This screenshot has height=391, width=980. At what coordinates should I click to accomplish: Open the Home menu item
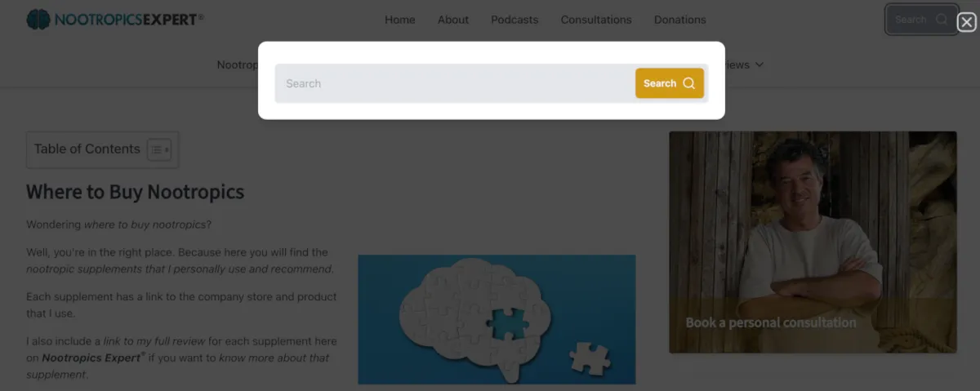(x=400, y=20)
